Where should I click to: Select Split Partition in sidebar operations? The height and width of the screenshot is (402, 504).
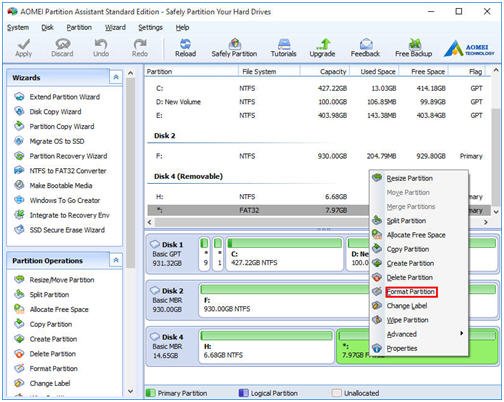[x=42, y=295]
